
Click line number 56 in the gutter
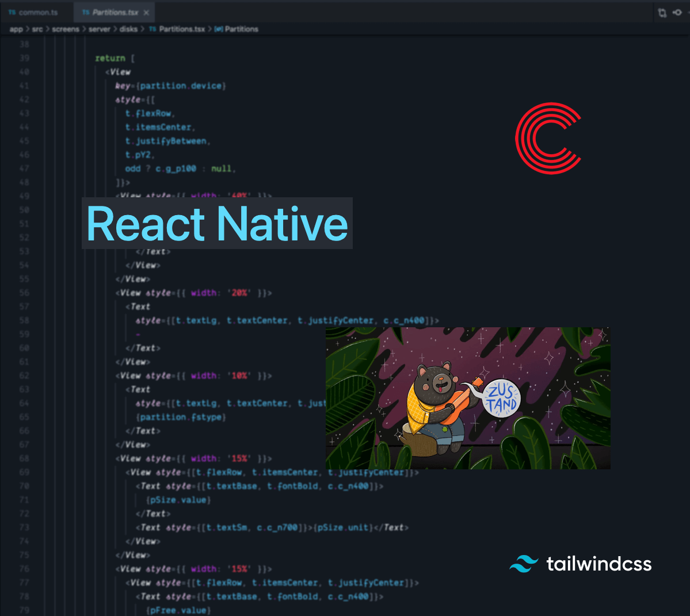[x=25, y=293]
